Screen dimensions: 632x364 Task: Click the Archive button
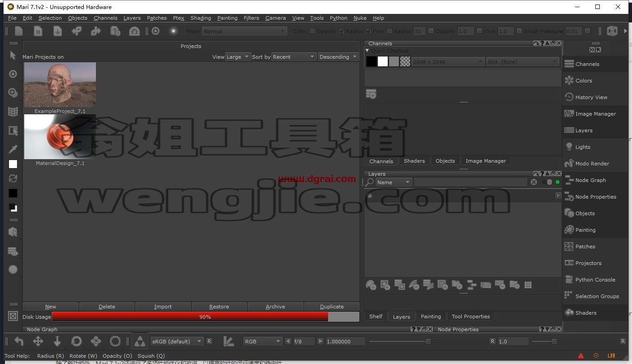275,307
